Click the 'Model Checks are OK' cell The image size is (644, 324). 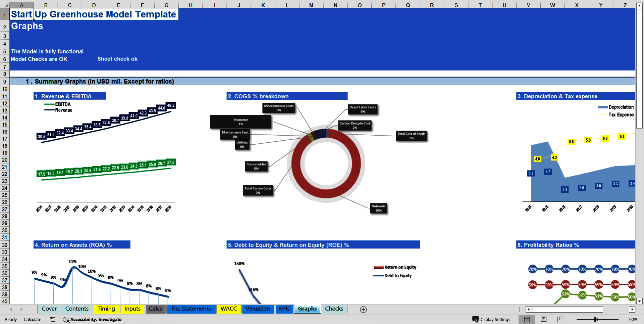[39, 59]
